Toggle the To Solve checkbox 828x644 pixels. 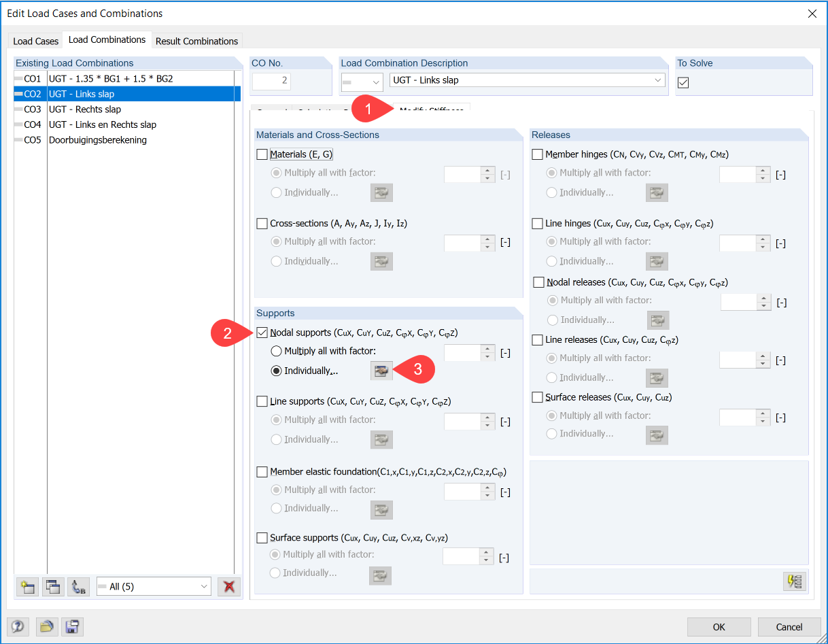tap(684, 82)
